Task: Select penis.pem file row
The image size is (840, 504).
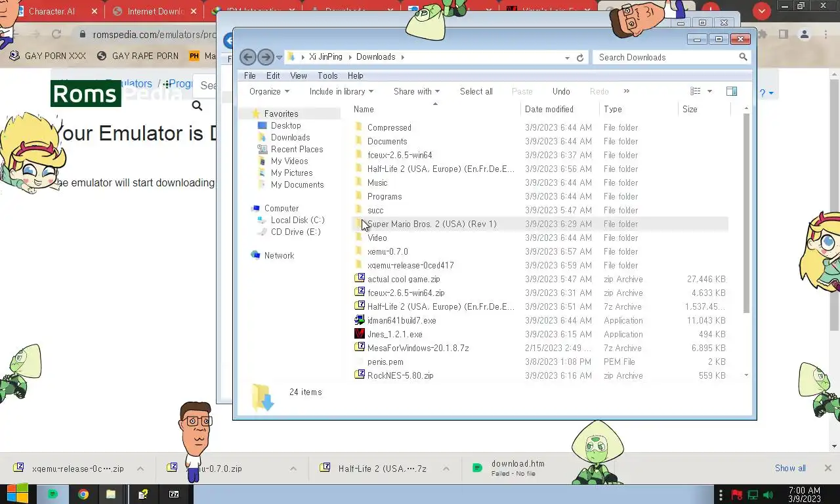Action: [x=539, y=362]
